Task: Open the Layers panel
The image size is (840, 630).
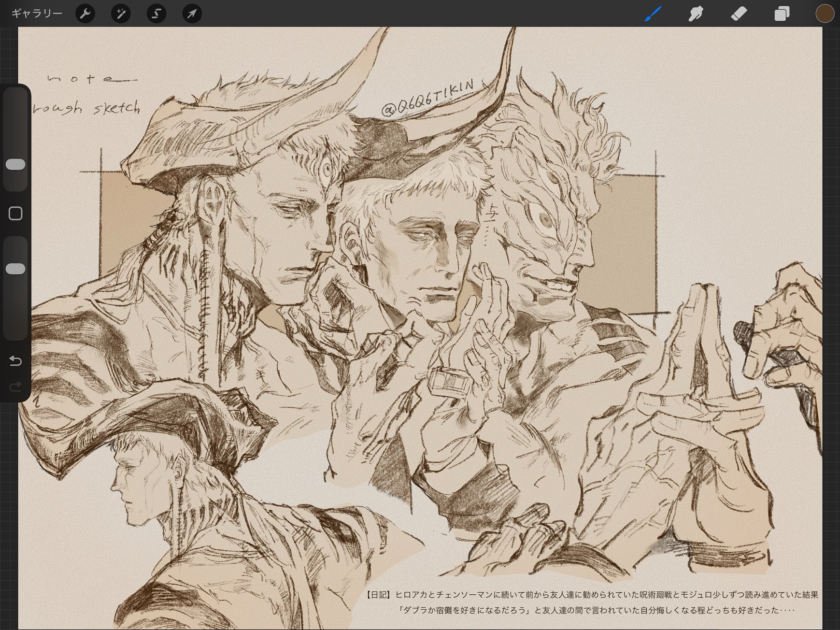Action: [x=782, y=14]
